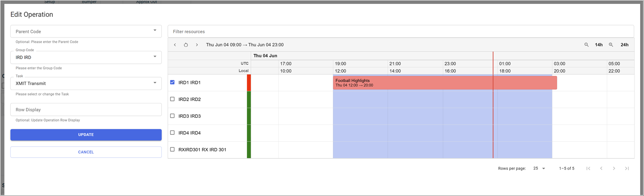Click the green status swatch for RXIRD301
644x196 pixels.
(x=249, y=150)
